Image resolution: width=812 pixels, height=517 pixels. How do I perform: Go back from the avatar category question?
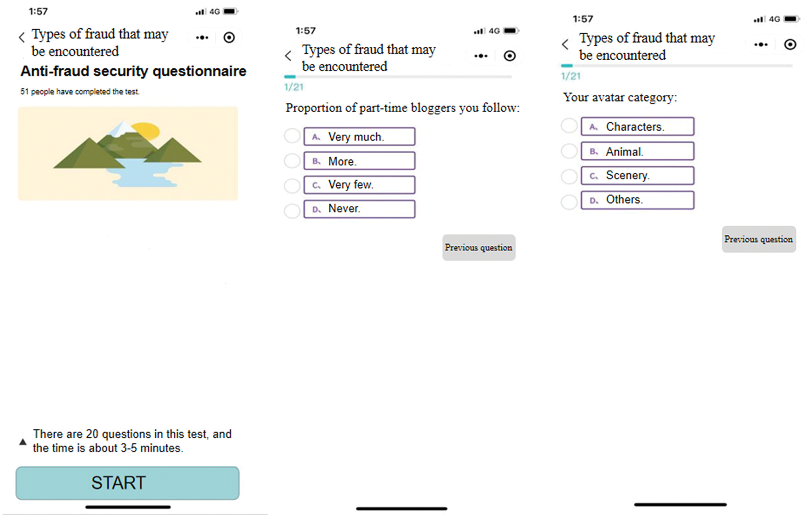(x=565, y=44)
